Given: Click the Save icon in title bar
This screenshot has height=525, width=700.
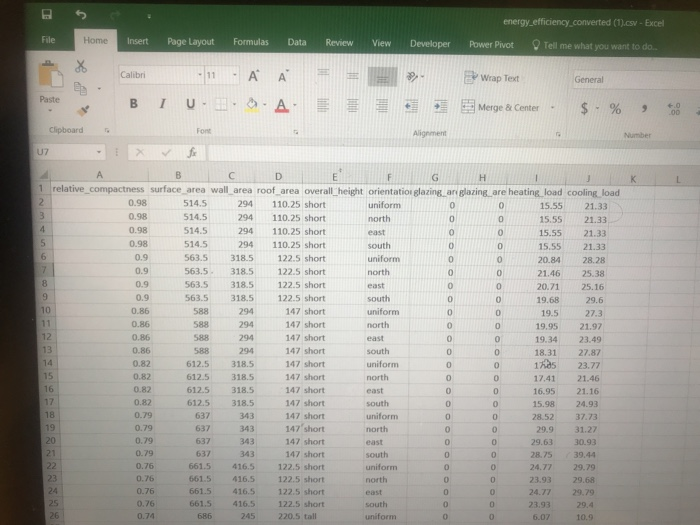Looking at the screenshot, I should [47, 14].
